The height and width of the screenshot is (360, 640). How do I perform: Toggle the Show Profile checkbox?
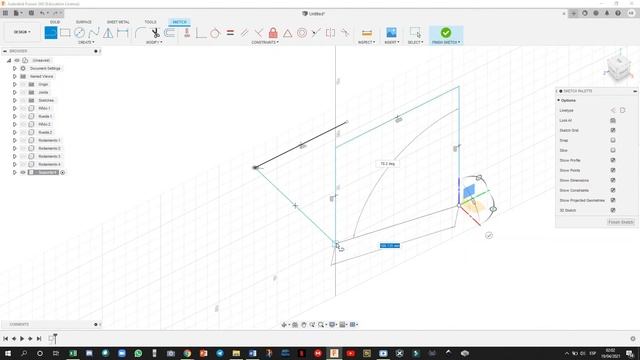point(613,160)
